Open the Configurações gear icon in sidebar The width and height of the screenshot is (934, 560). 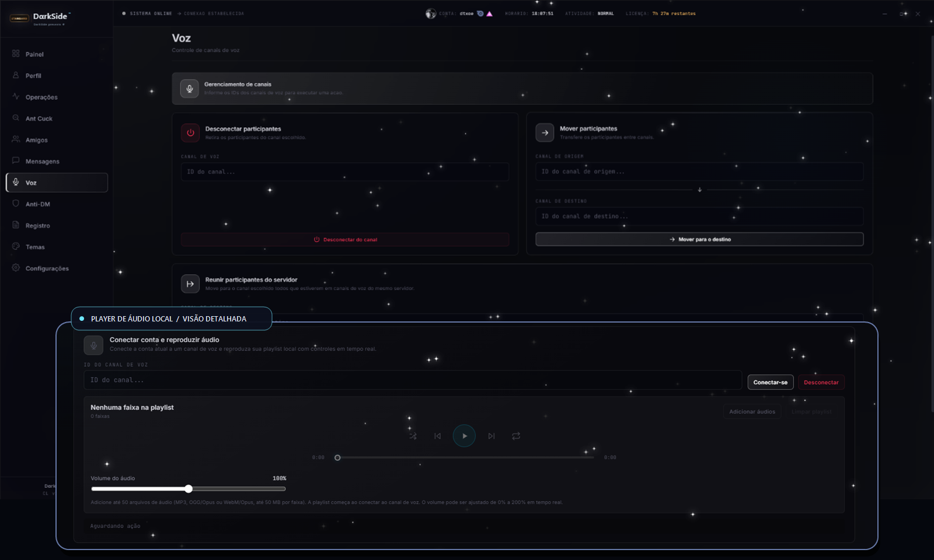click(x=16, y=268)
